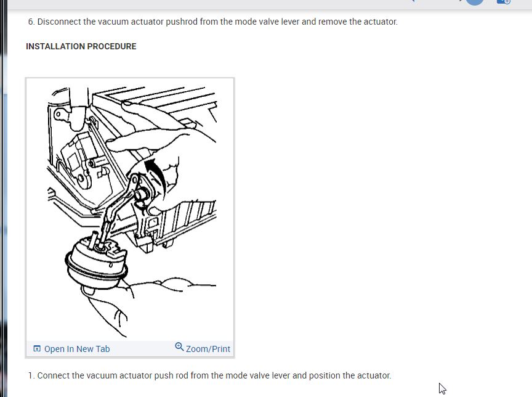Click step 6 Disconnect the vacuum actuator text

coord(212,22)
